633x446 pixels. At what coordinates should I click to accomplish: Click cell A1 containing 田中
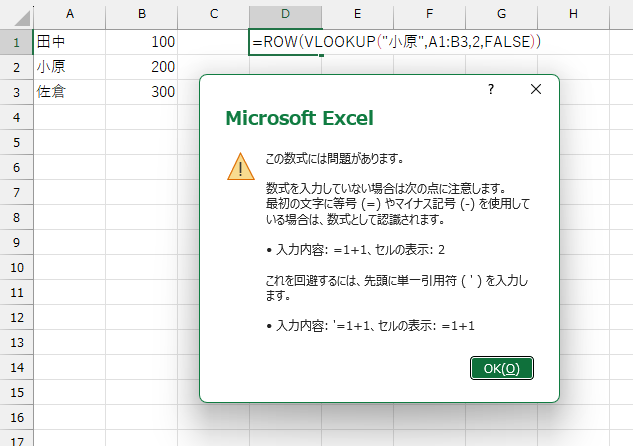pos(70,42)
